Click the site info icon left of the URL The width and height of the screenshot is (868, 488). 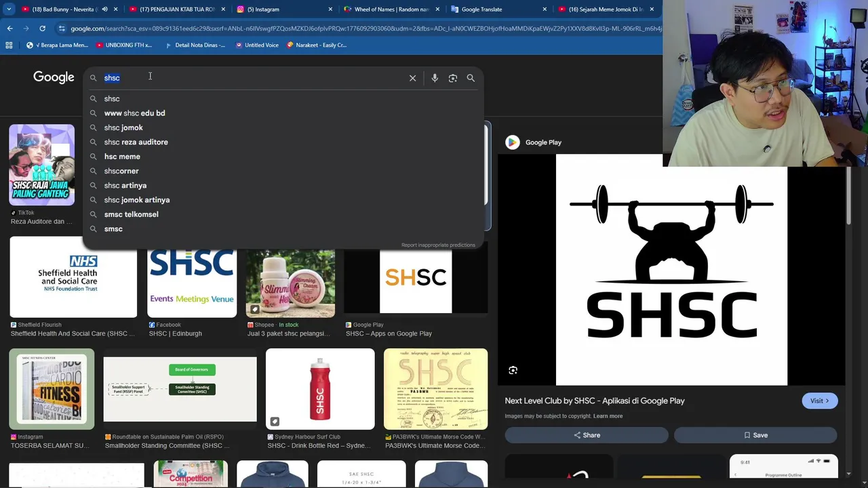click(62, 28)
